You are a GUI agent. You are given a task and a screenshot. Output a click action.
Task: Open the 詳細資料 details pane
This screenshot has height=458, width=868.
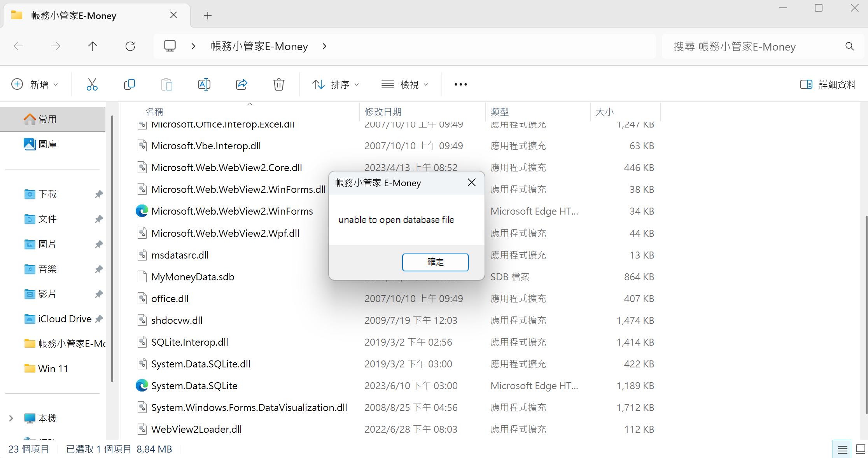[x=828, y=84]
